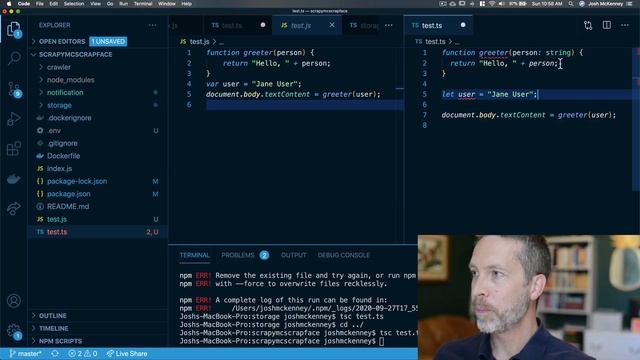
Task: Open the macOS Spotlight search icon
Action: point(571,4)
